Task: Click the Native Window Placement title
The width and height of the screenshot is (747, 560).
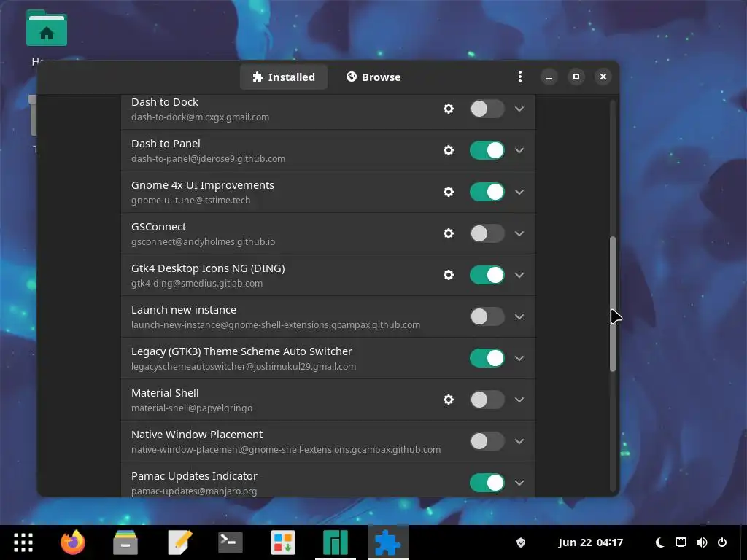Action: 197,435
